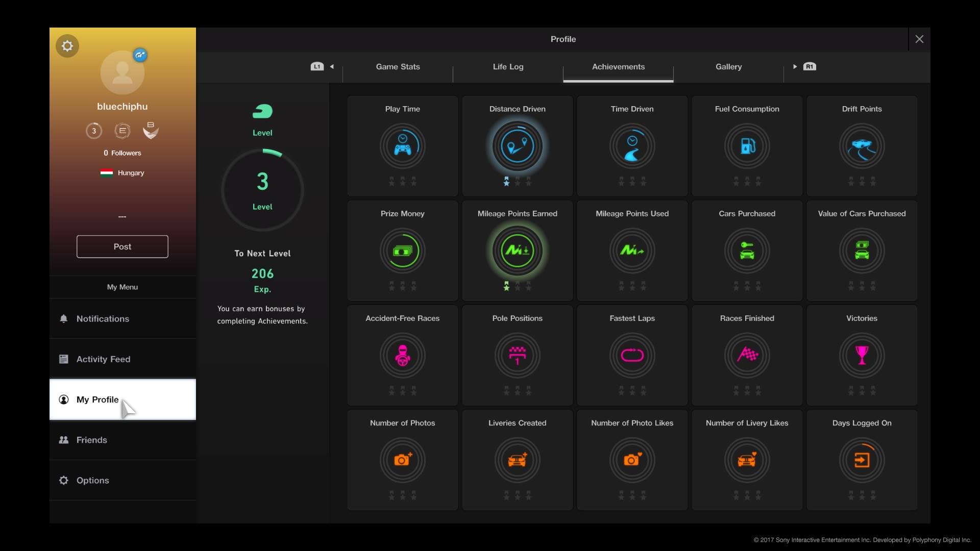Viewport: 980px width, 551px height.
Task: Open the Play Time achievement icon
Action: coord(402,146)
